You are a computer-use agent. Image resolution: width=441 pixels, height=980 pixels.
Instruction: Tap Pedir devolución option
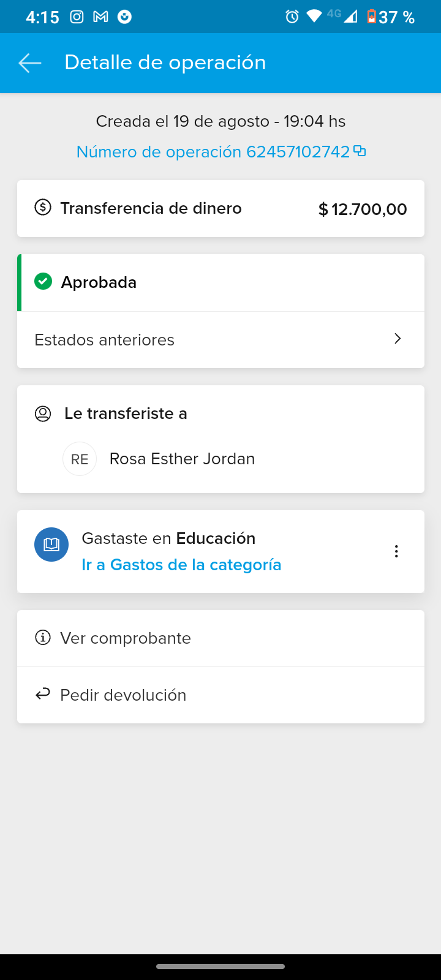(x=123, y=695)
